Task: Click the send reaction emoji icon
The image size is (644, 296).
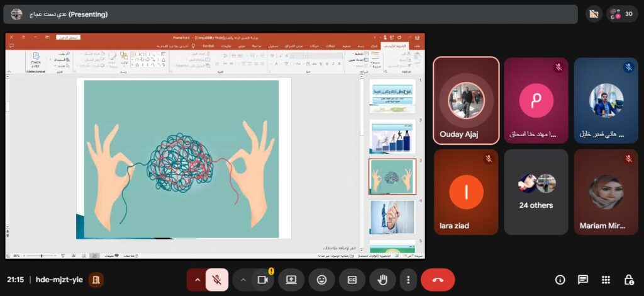Action: pyautogui.click(x=321, y=280)
